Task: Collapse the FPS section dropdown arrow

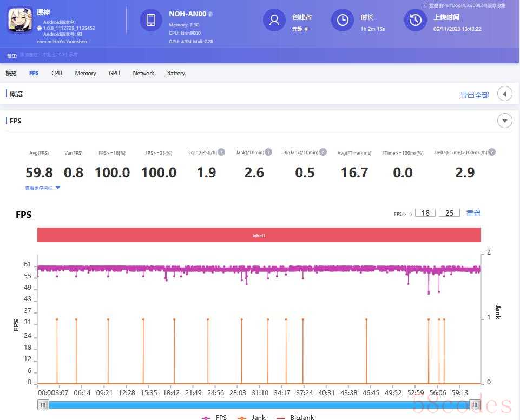Action: [x=505, y=121]
